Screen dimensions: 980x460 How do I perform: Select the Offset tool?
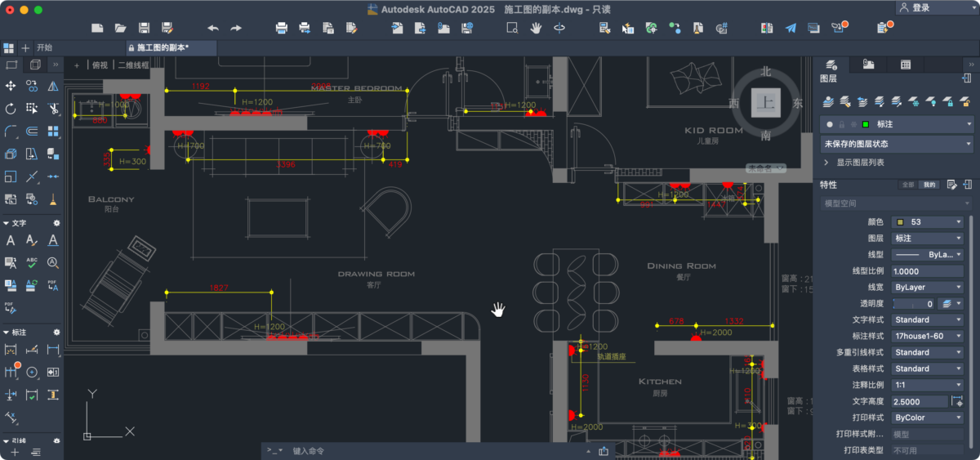32,131
